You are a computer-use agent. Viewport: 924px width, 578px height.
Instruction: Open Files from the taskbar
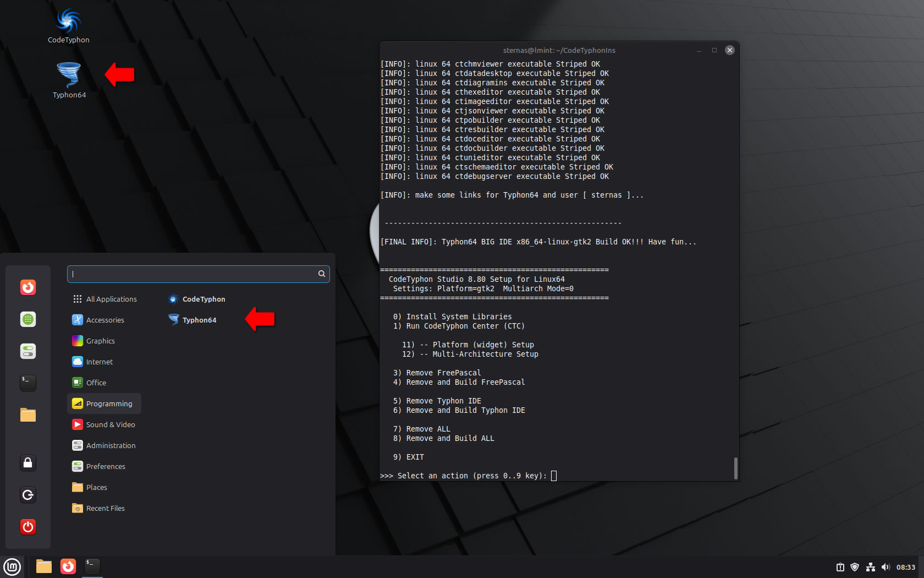pos(44,566)
